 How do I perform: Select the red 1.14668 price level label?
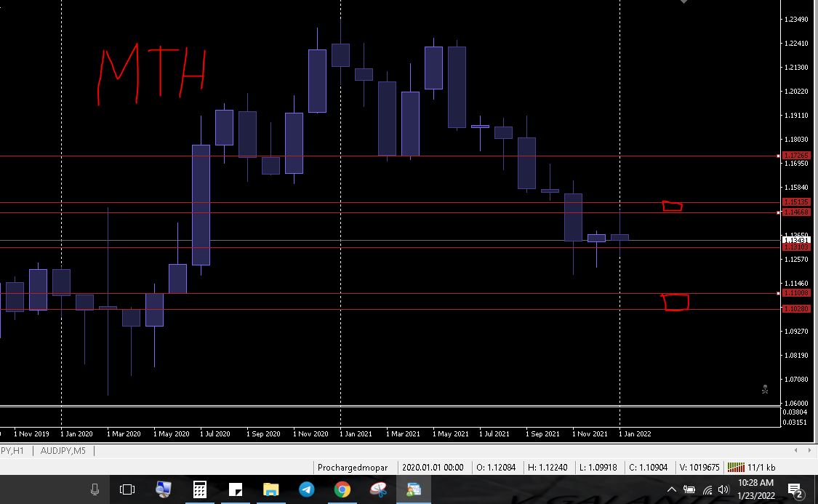click(795, 212)
